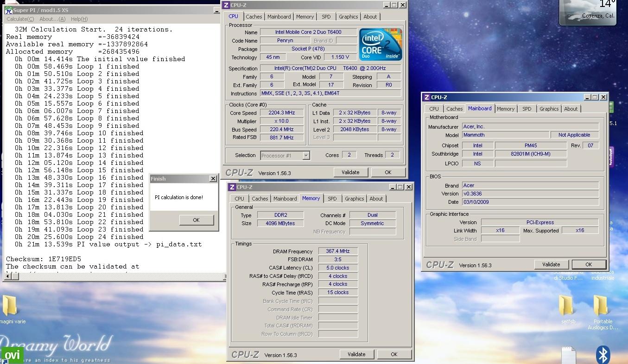Click the 'Loop 24 finished' line in Super PI
The image size is (628, 364).
pos(79,237)
